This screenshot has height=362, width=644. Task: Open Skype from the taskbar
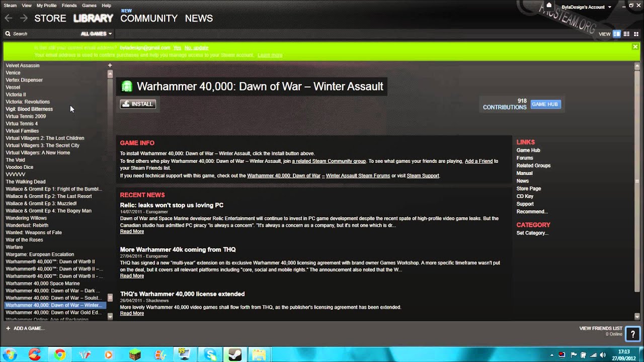(210, 355)
